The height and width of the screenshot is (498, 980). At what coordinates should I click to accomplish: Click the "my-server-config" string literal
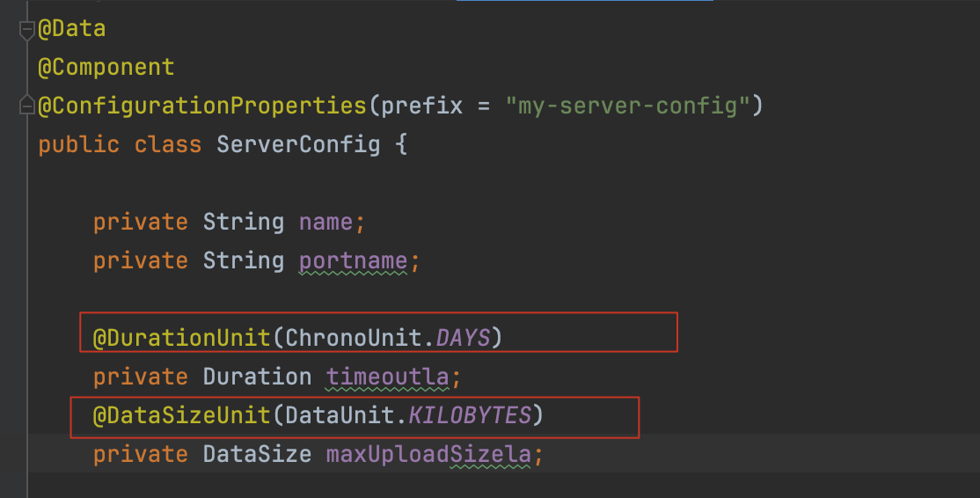point(627,106)
